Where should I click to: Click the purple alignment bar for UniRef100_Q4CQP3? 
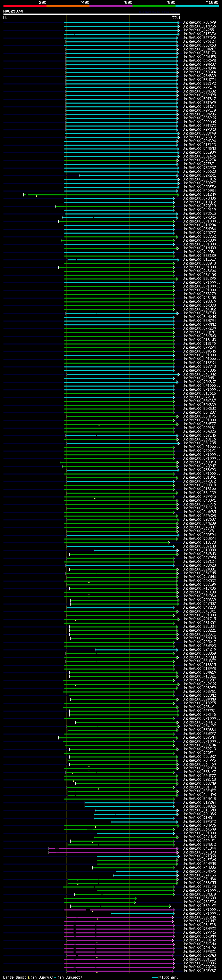pyautogui.click(x=113, y=852)
